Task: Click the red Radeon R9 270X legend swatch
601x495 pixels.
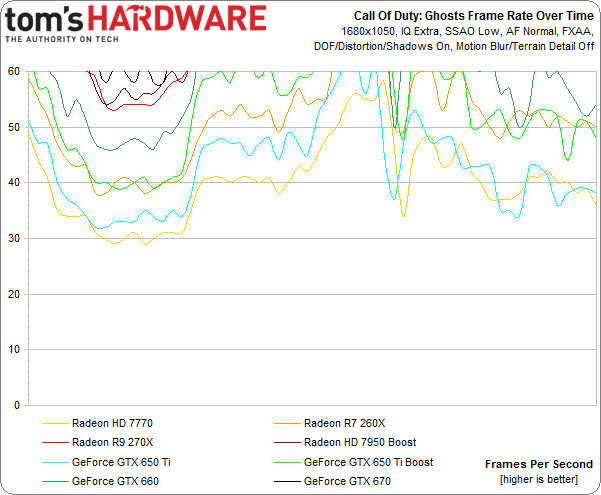Action: [x=55, y=442]
